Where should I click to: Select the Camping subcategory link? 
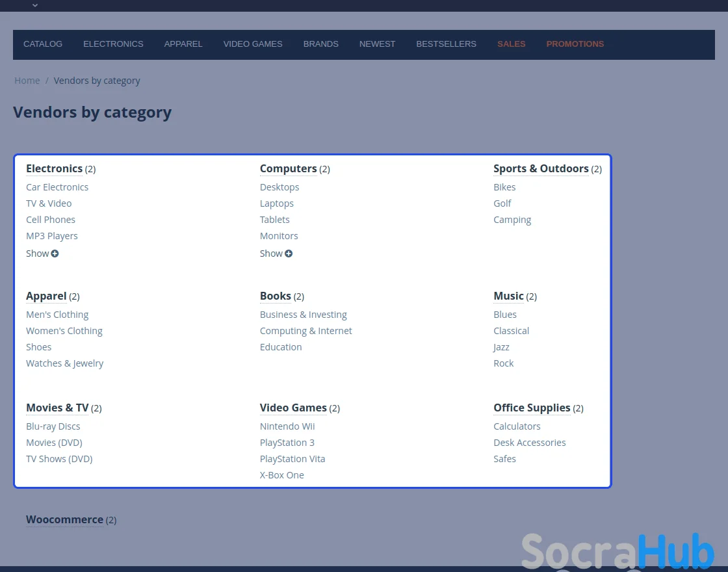[x=512, y=220]
